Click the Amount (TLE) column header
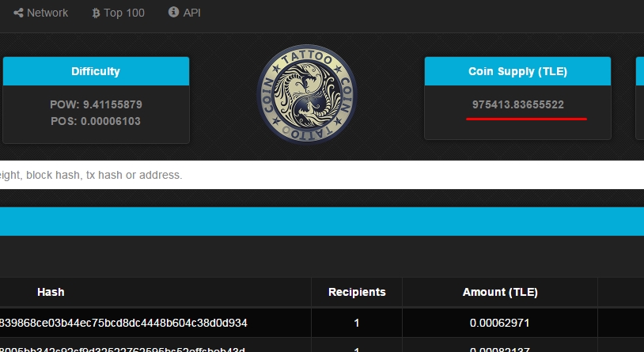This screenshot has width=644, height=352. click(500, 292)
